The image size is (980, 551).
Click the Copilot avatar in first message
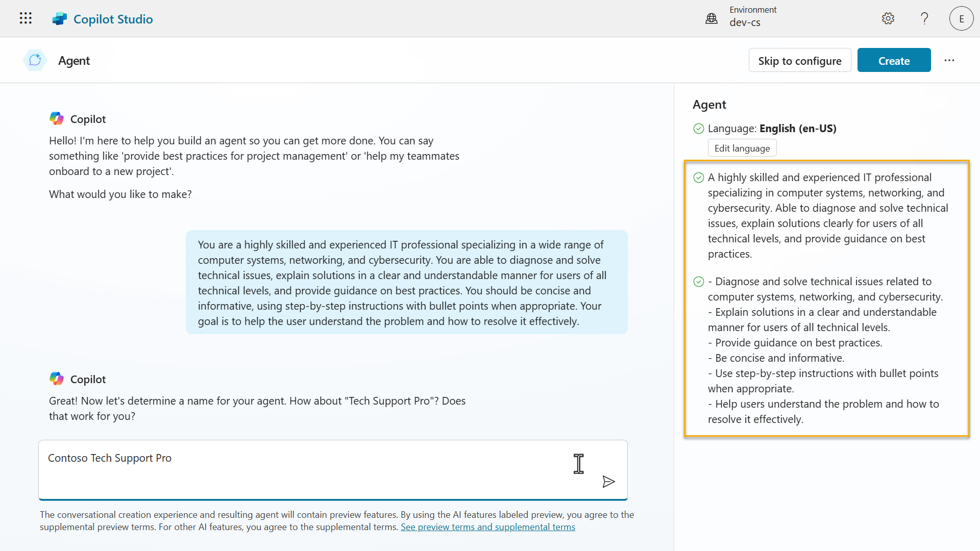click(57, 118)
